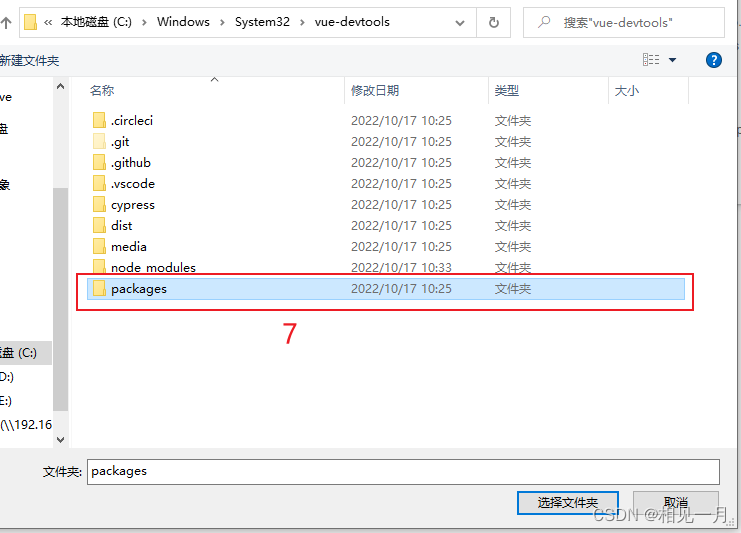Viewport: 741px width, 533px height.
Task: Select the dist folder icon
Action: (x=99, y=225)
